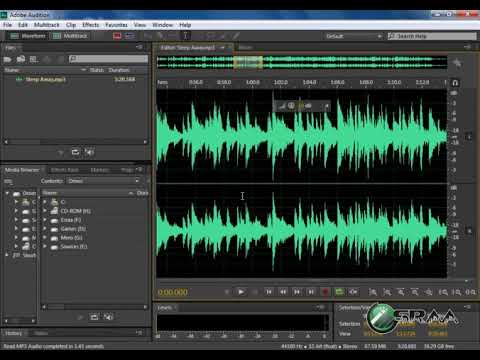480x360 pixels.
Task: Click the Pause button in the transport
Action: pyautogui.click(x=255, y=292)
